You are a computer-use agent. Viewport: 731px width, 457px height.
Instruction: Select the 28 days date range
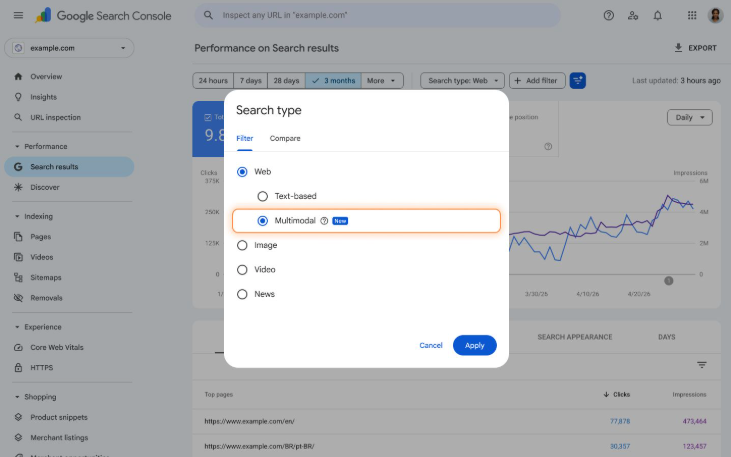(x=286, y=81)
